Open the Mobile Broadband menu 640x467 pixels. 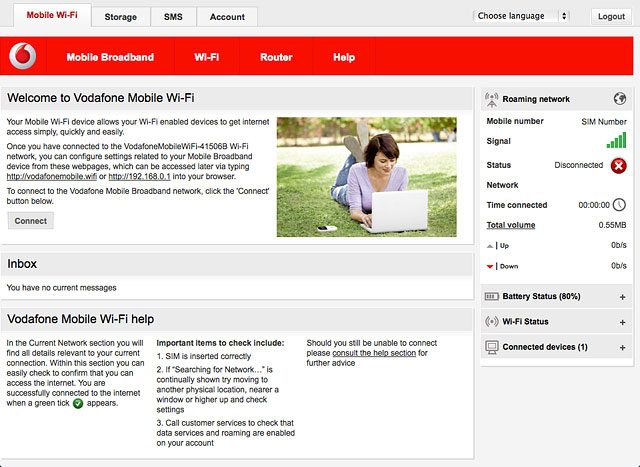(110, 57)
